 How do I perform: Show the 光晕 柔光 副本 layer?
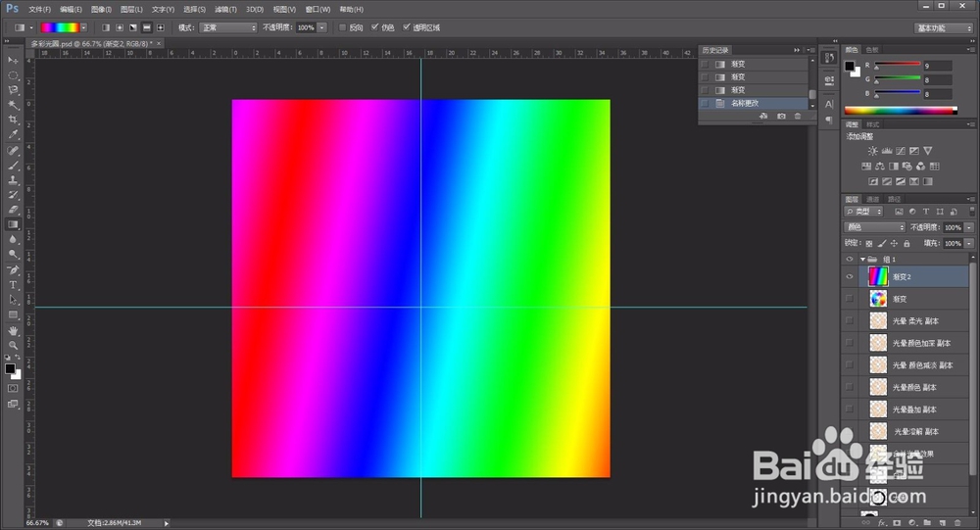point(850,320)
